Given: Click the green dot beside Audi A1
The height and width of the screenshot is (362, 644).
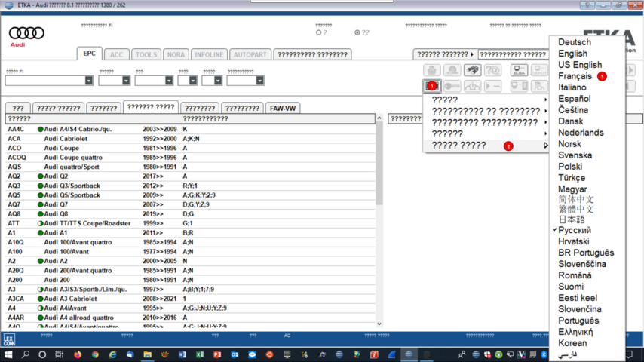Looking at the screenshot, I should pos(40,233).
